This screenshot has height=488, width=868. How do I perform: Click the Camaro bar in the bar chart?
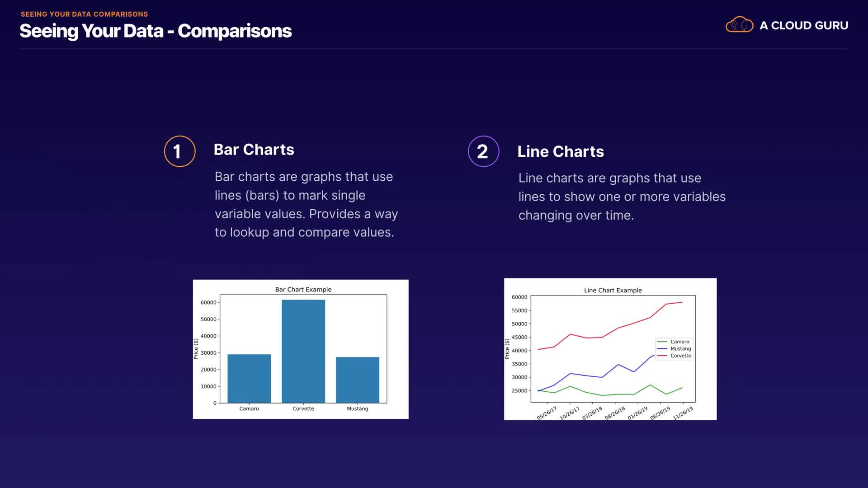pos(249,378)
